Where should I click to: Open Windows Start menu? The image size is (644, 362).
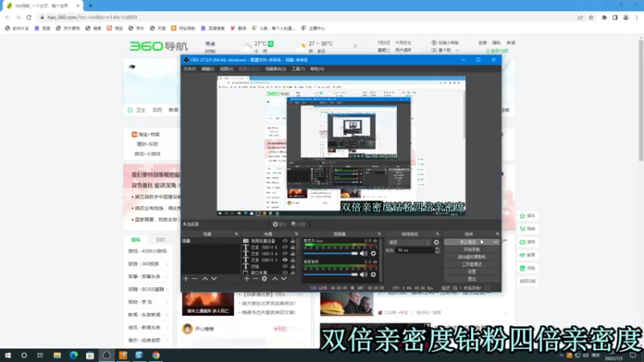(x=8, y=356)
